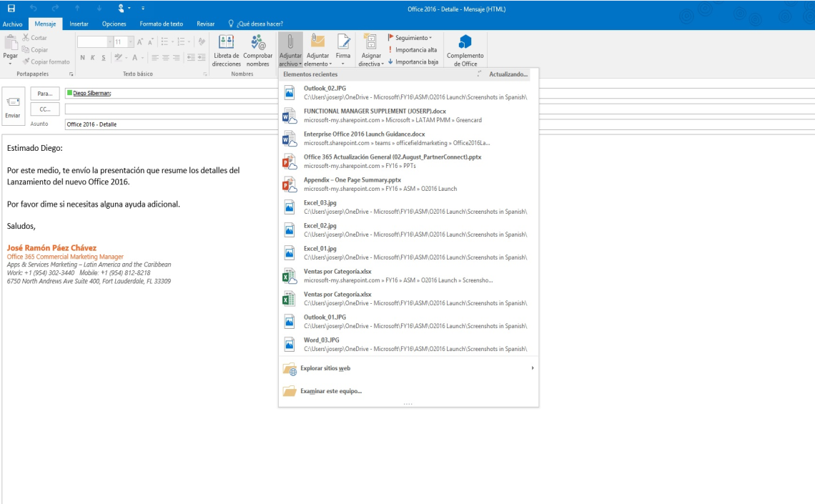815x504 pixels.
Task: Choose Examinar este equipo... option
Action: coord(330,392)
